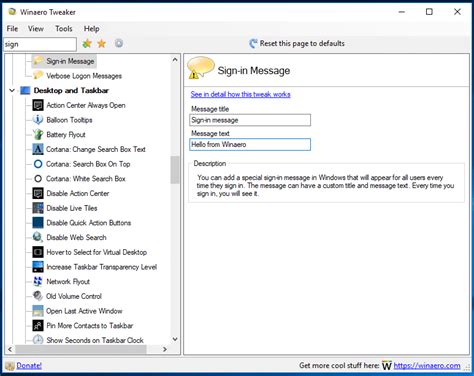The height and width of the screenshot is (376, 474).
Task: Select 'Increase Taskbar Transparency Level' item
Action: click(102, 267)
